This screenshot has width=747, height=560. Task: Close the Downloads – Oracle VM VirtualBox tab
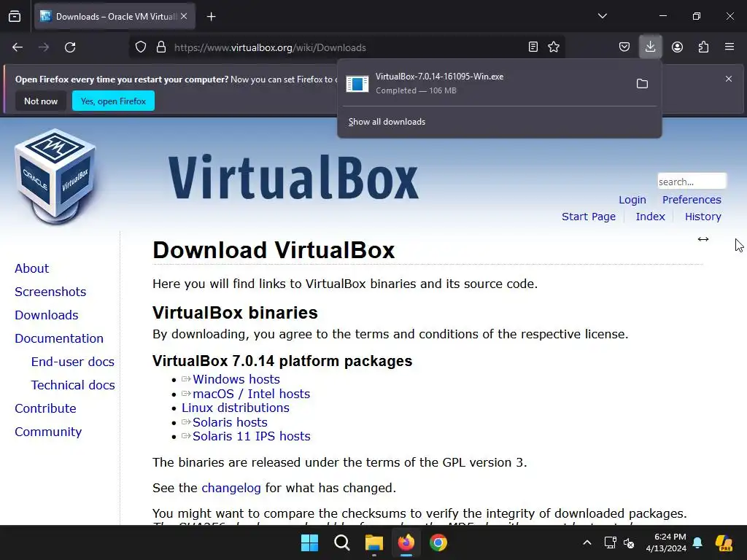(184, 16)
